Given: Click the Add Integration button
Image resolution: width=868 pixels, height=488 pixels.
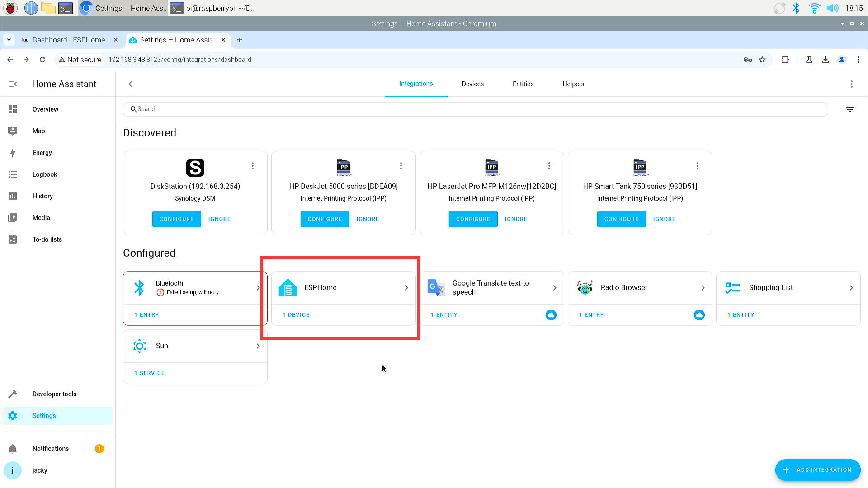Looking at the screenshot, I should [x=818, y=470].
